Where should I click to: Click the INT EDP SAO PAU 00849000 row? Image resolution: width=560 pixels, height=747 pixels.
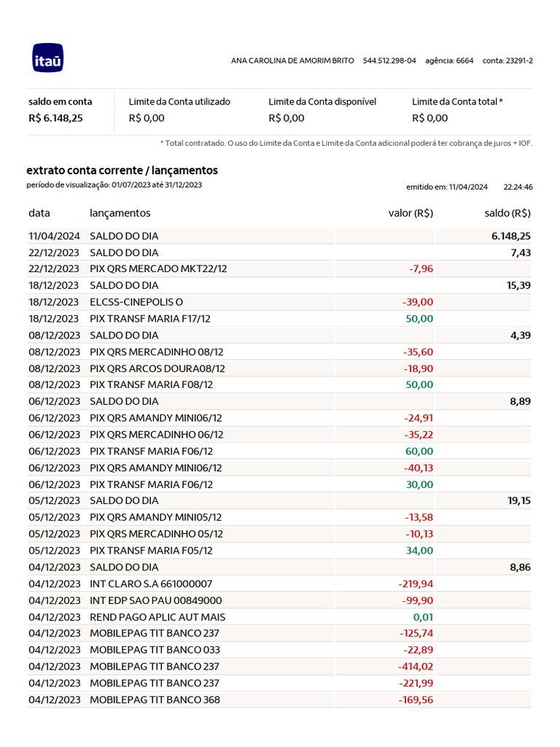coord(155,600)
